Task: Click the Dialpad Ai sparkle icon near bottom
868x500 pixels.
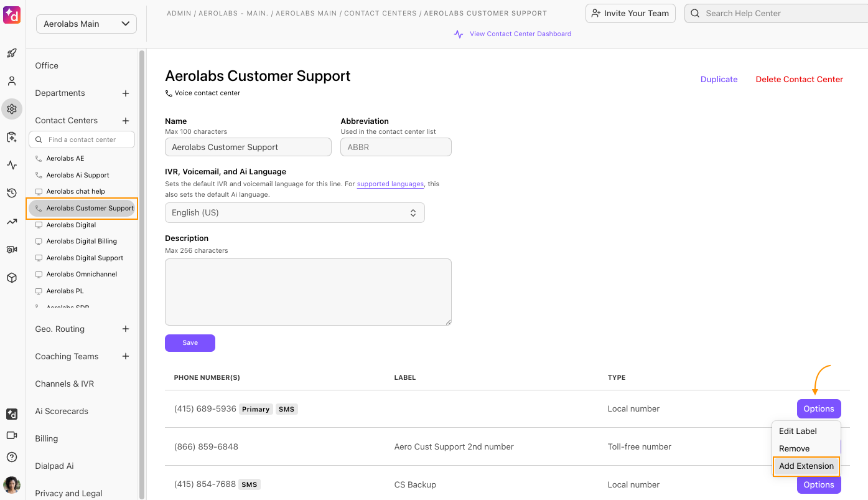Action: point(12,414)
